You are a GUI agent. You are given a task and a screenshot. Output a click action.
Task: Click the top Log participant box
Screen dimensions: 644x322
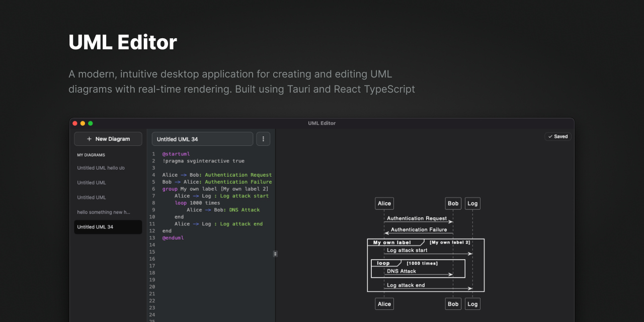tap(472, 203)
